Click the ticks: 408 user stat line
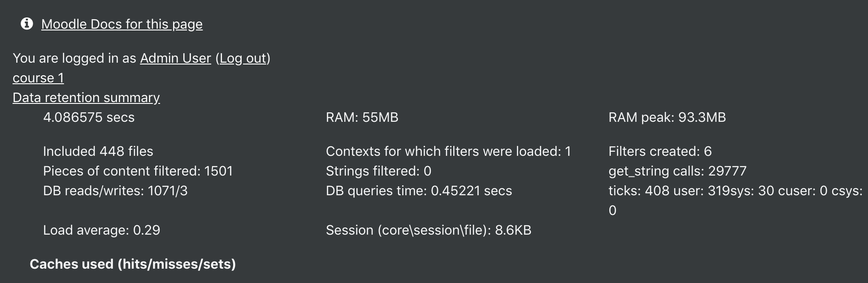This screenshot has height=283, width=868. (x=735, y=201)
